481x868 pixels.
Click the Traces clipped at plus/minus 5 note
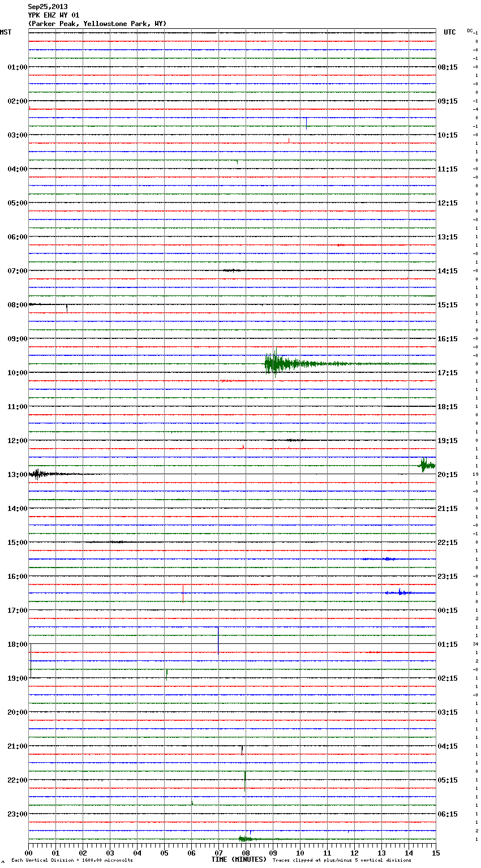pos(342,861)
